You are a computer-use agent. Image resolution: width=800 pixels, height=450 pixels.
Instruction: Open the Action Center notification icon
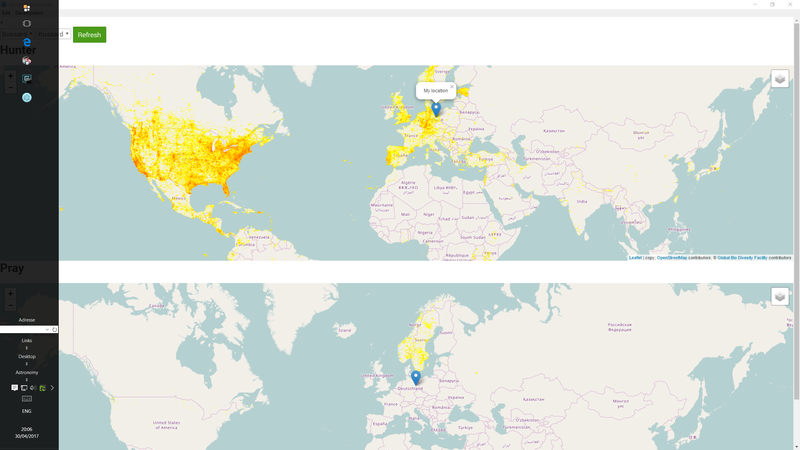click(15, 387)
